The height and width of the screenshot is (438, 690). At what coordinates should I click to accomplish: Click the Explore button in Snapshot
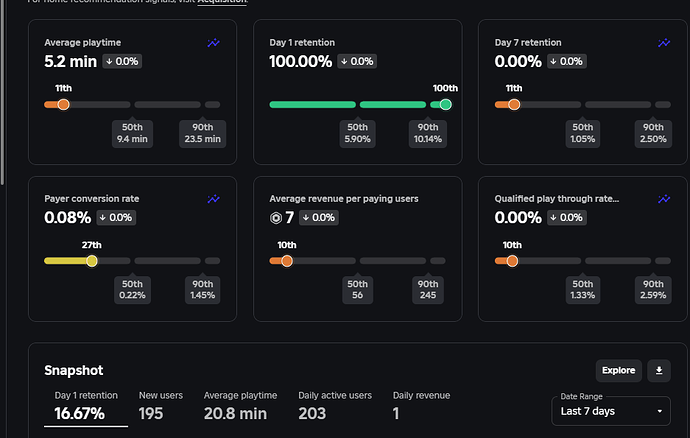click(x=618, y=370)
